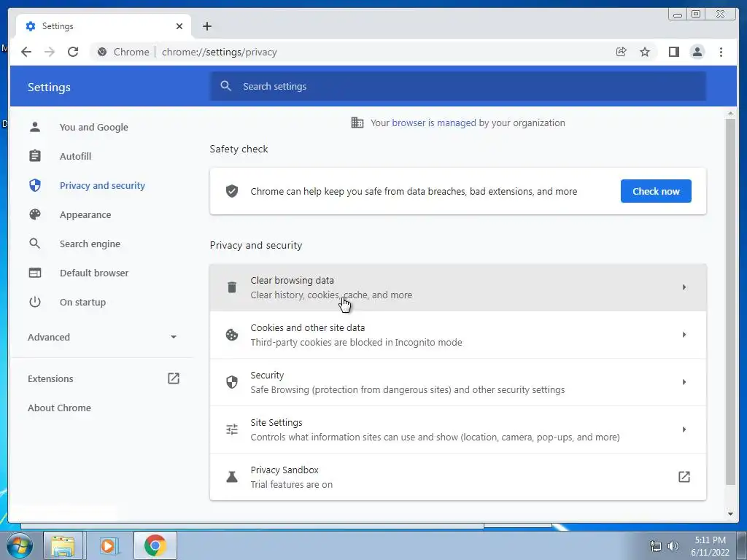Viewport: 747px width, 560px height.
Task: Expand Site Settings arrow
Action: click(684, 429)
